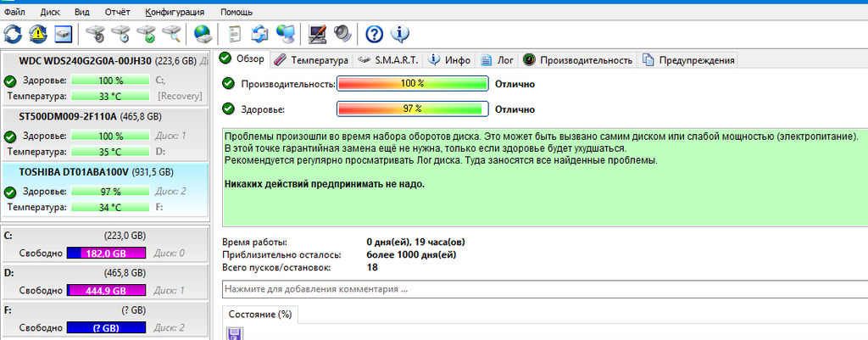
Task: Click health check icon of TOSHIBA disk
Action: click(x=9, y=192)
